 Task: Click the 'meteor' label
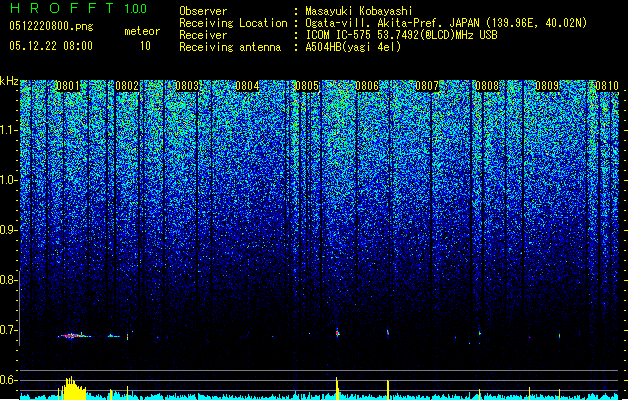142,31
